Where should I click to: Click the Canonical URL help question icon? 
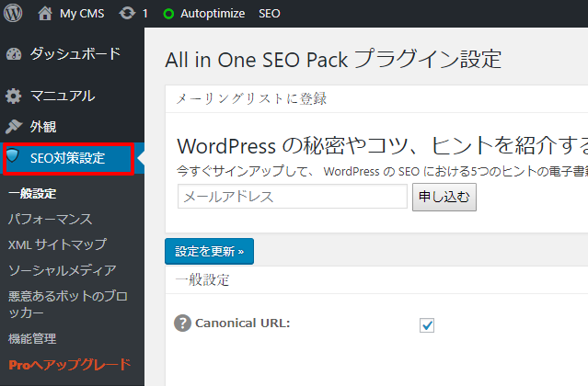pos(182,324)
